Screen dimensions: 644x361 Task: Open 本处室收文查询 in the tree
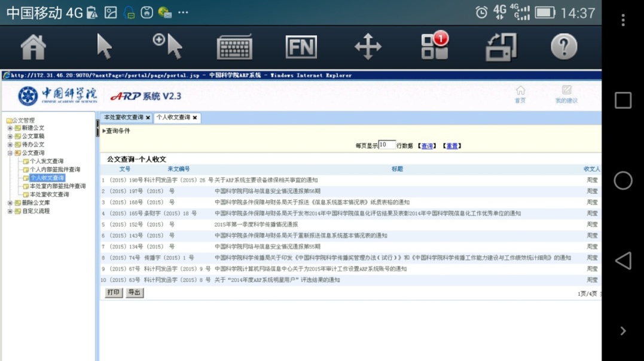point(49,194)
